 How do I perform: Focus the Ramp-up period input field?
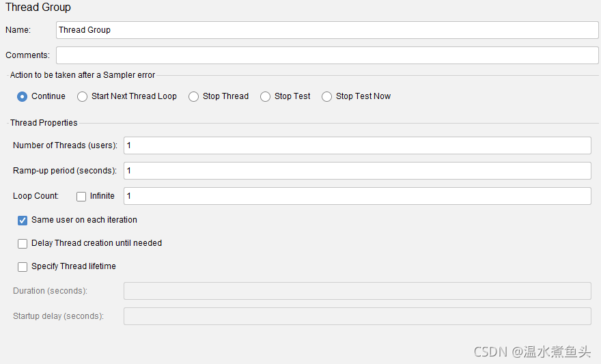click(x=357, y=171)
